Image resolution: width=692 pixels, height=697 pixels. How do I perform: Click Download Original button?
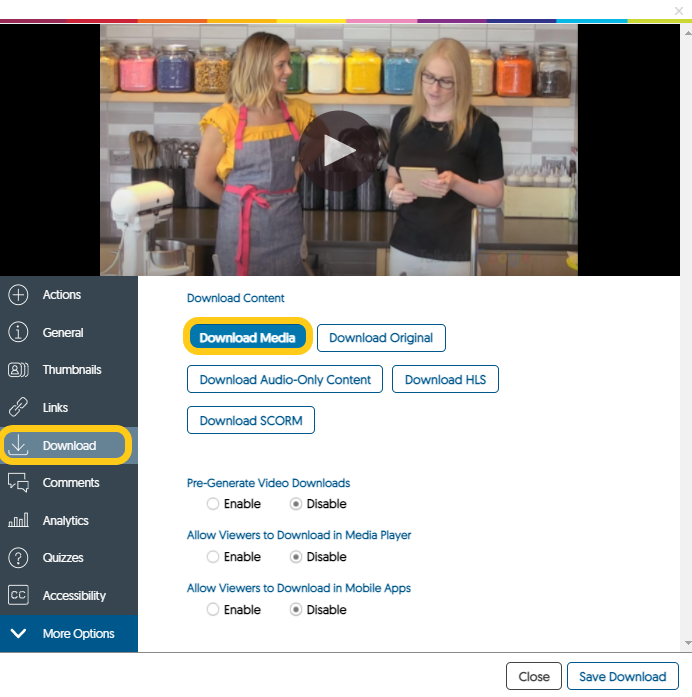[381, 338]
